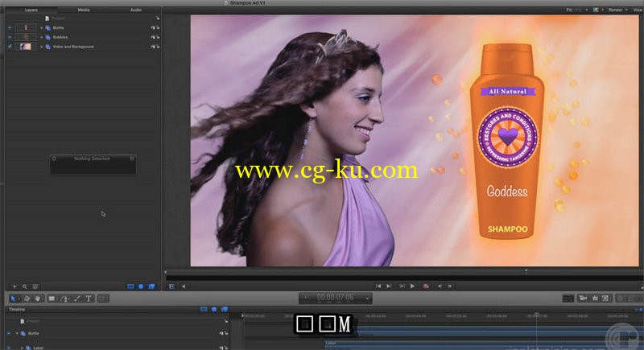The image size is (644, 350).
Task: Switch to the Layers tab
Action: point(31,10)
